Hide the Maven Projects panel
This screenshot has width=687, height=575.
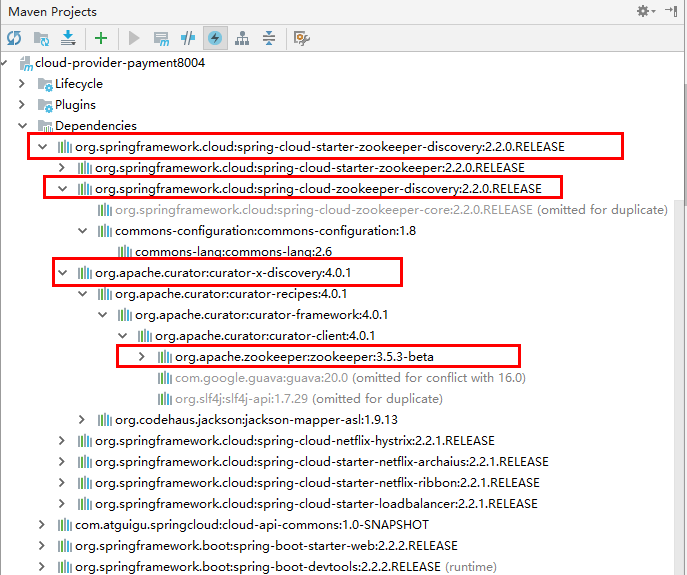pos(671,11)
